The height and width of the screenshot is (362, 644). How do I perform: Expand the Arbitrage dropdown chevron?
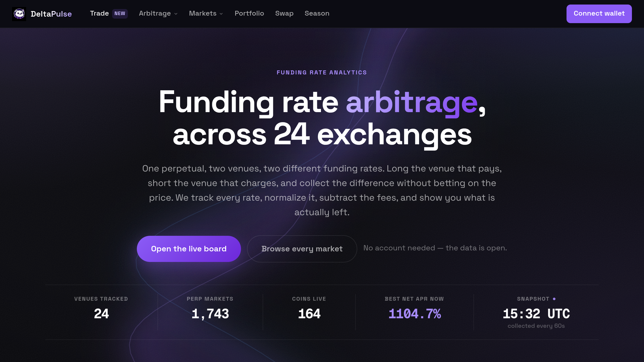pyautogui.click(x=176, y=14)
